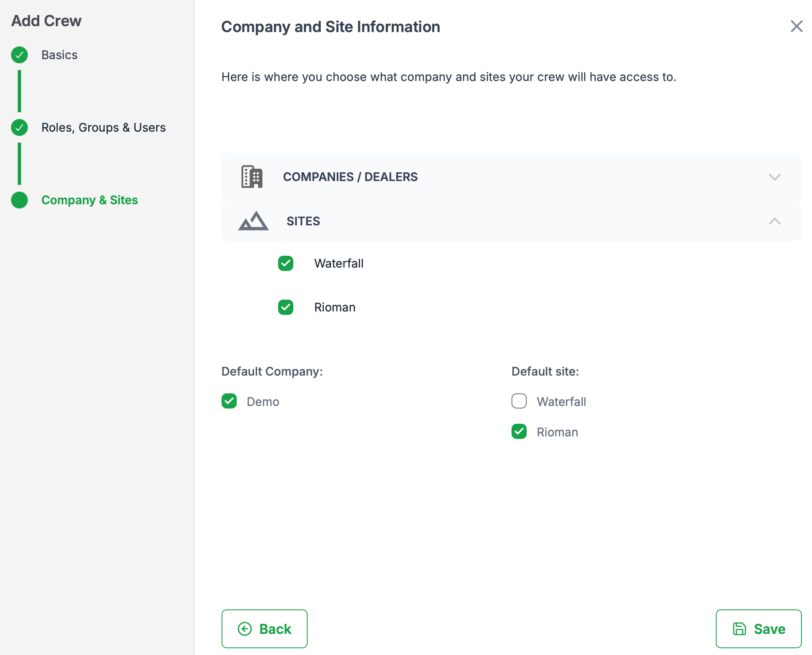Click the arrow icon inside the Back button

[x=245, y=629]
